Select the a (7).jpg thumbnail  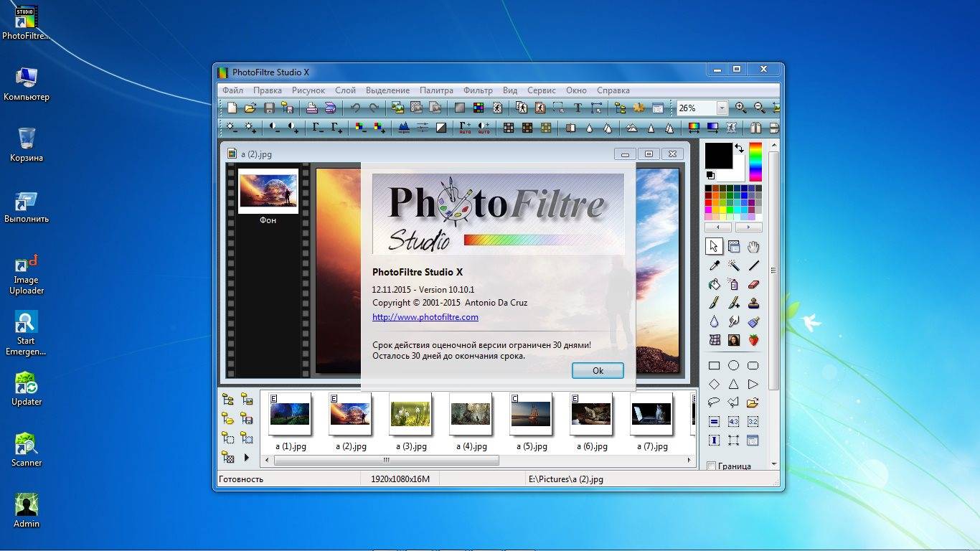click(x=652, y=414)
